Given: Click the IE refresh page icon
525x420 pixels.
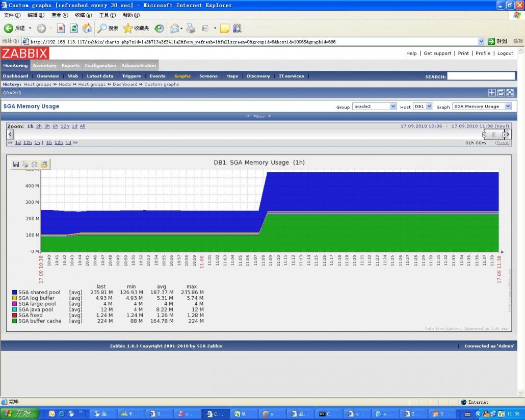Looking at the screenshot, I should [x=74, y=29].
